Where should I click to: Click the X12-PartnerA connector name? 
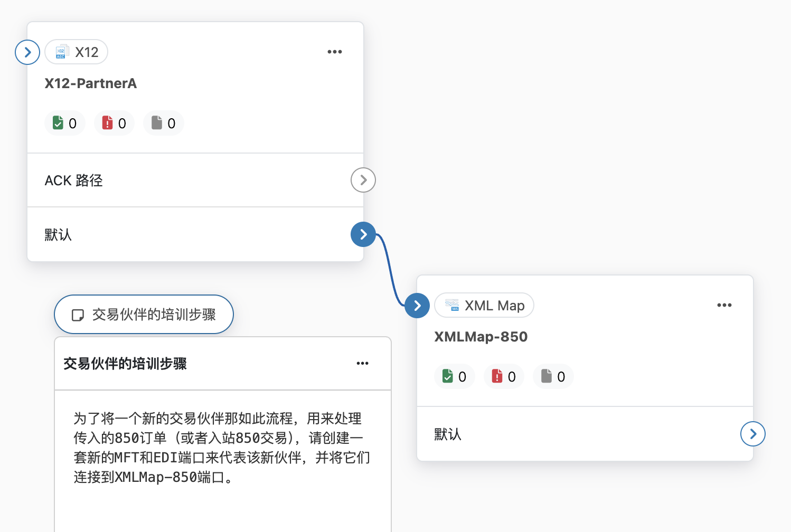point(91,83)
